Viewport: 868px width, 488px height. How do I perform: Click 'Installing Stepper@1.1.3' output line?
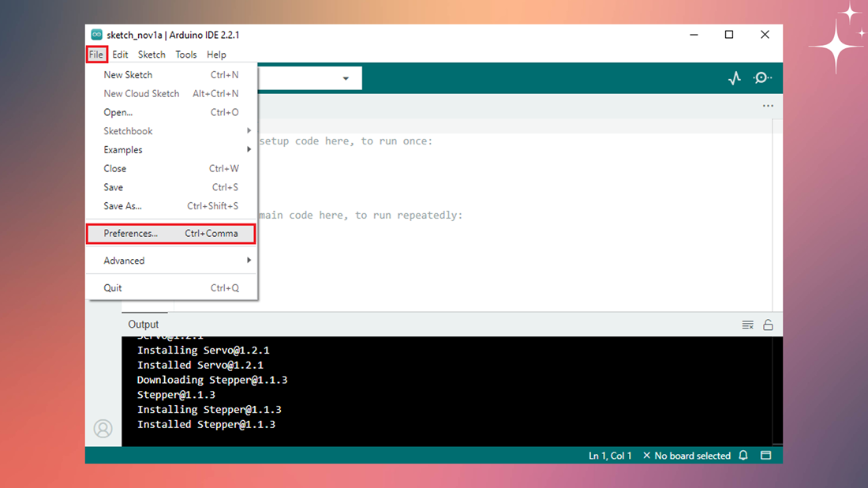click(209, 409)
